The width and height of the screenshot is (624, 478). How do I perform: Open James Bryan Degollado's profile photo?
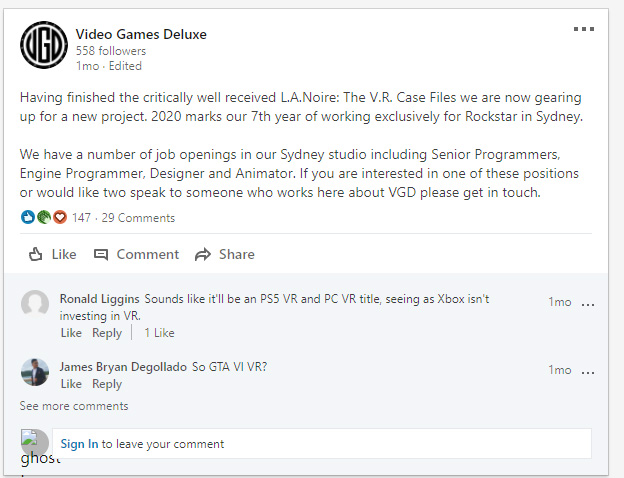tap(35, 372)
